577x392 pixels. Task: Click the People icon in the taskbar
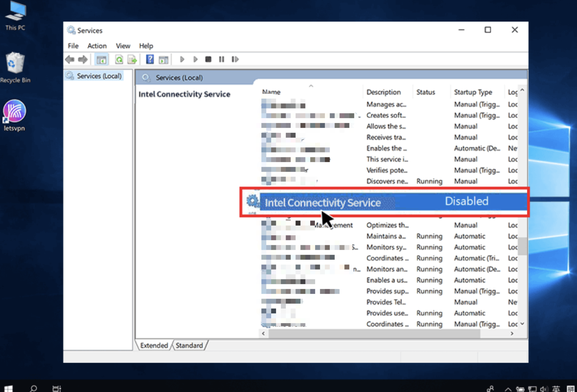tap(491, 389)
